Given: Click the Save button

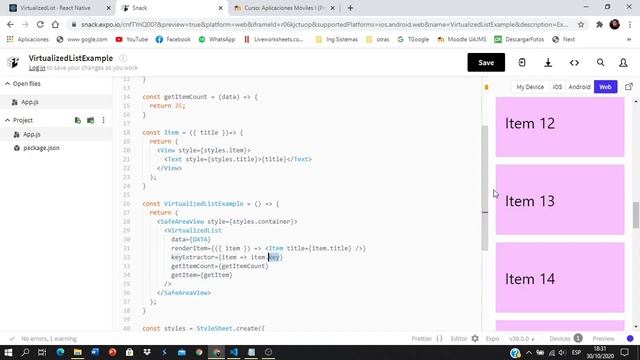Looking at the screenshot, I should click(486, 62).
